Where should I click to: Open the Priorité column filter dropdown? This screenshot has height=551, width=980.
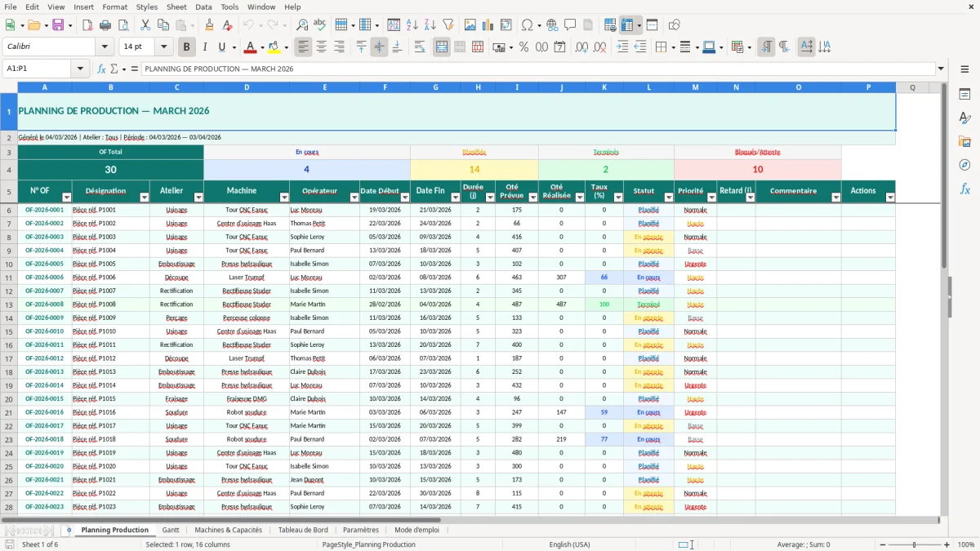712,198
